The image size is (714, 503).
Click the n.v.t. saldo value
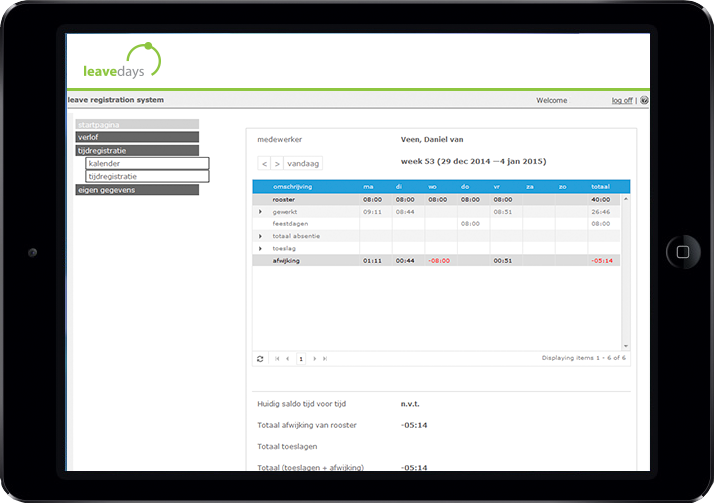point(410,404)
